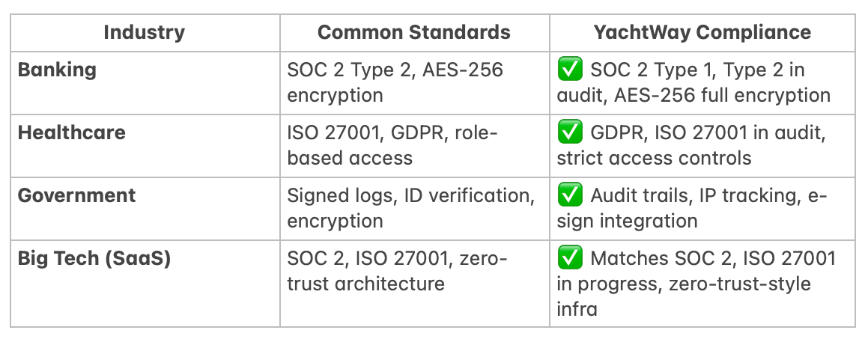The width and height of the screenshot is (868, 339).
Task: Click the Common Standards column header
Action: pyautogui.click(x=413, y=32)
